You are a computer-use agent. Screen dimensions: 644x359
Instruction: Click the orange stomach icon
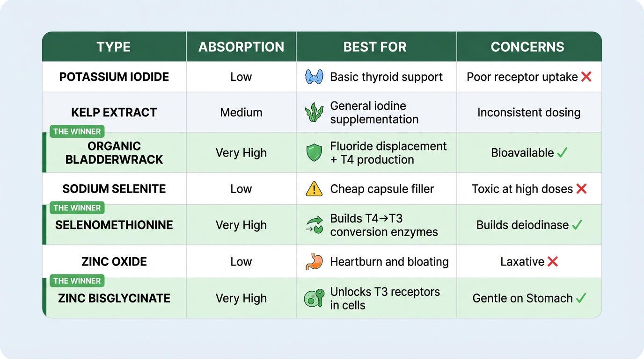tap(314, 262)
